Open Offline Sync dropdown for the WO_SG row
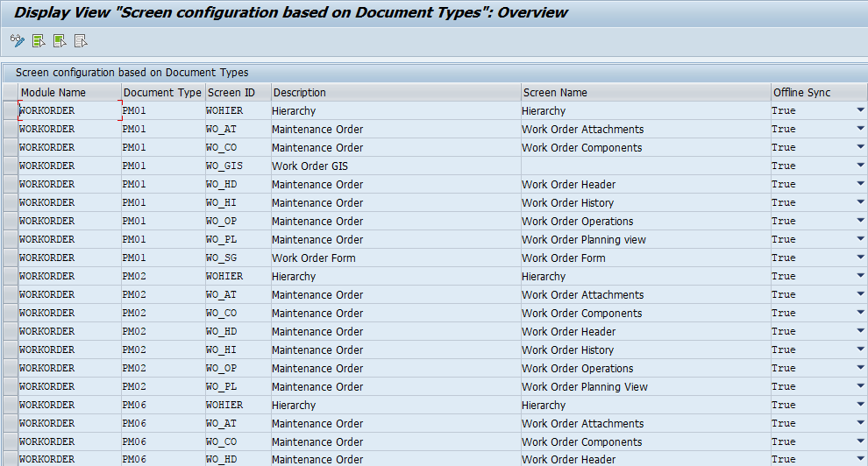This screenshot has width=868, height=466. pos(860,258)
